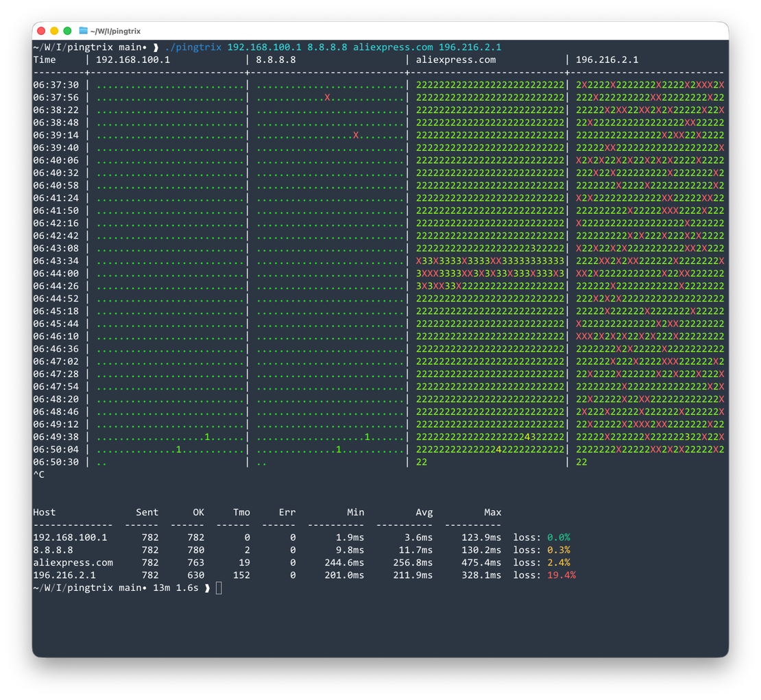The width and height of the screenshot is (761, 700).
Task: Select the 06:37:30 timestamp
Action: point(56,85)
